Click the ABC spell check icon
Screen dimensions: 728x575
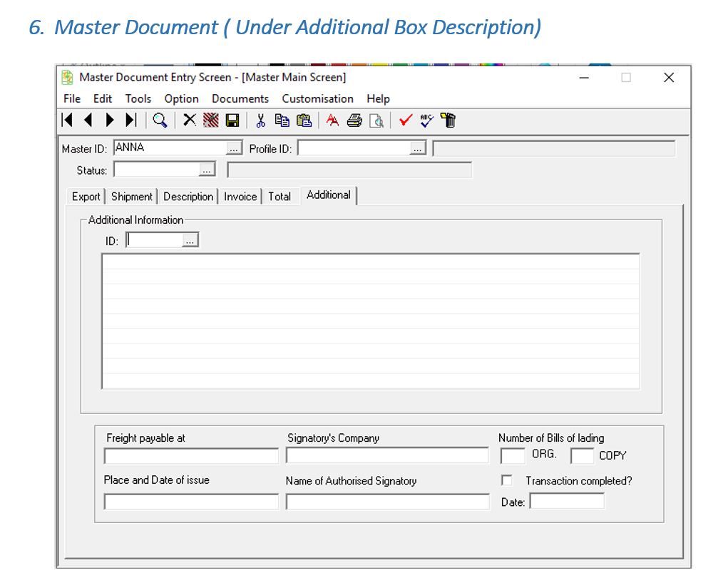[426, 120]
